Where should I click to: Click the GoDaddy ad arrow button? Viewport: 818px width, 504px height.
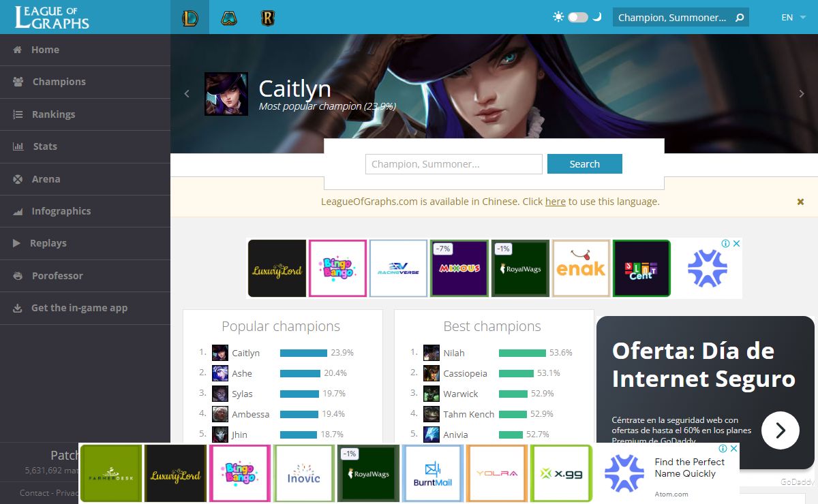coord(781,430)
